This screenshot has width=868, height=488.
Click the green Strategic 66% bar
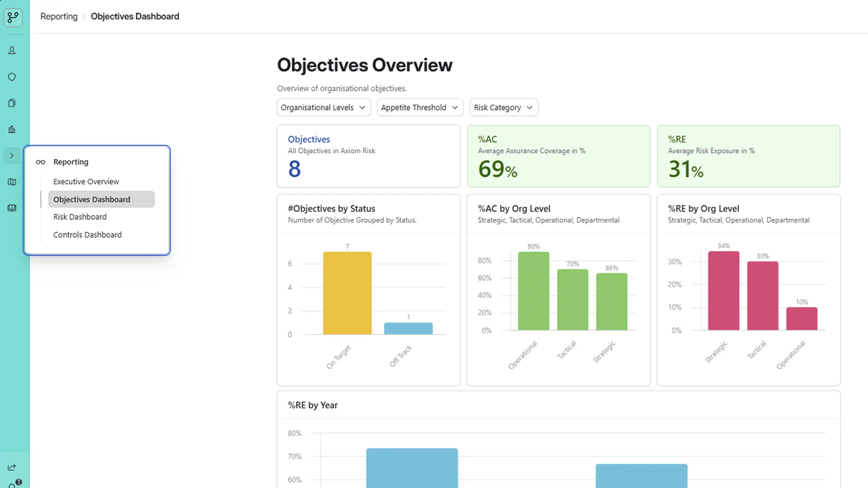[612, 302]
